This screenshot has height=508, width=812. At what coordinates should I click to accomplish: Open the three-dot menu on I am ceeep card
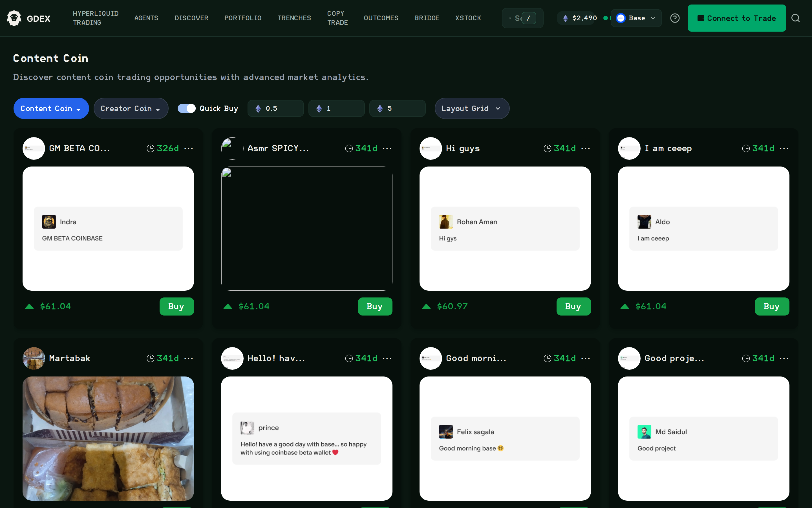click(x=784, y=148)
